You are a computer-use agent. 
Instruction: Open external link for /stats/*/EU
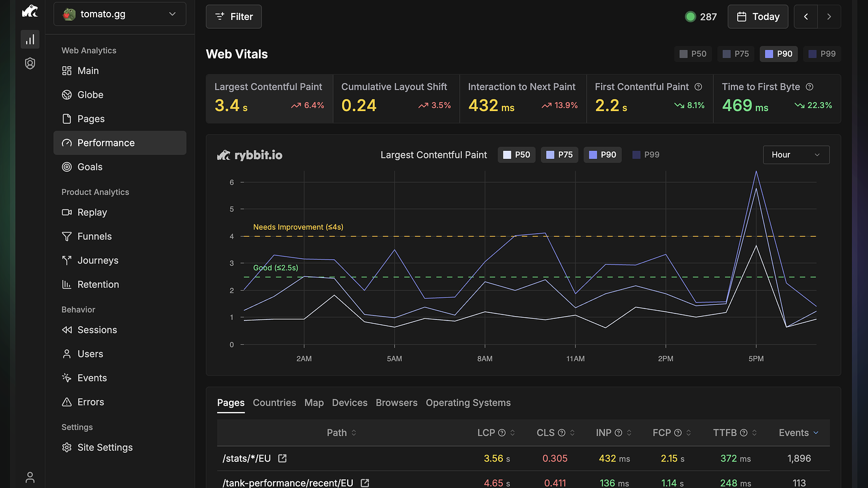click(282, 458)
